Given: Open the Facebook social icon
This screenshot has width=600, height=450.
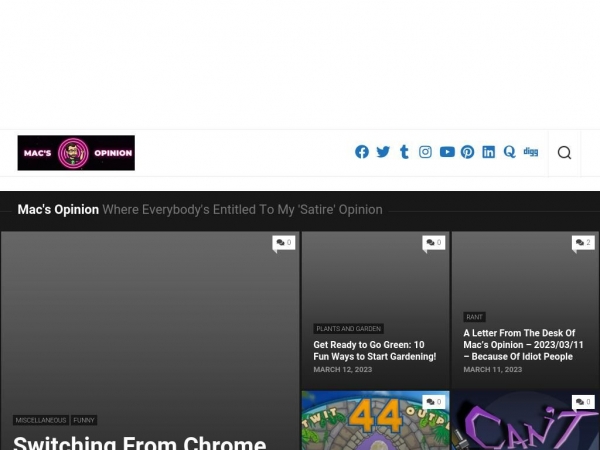Looking at the screenshot, I should [x=362, y=152].
